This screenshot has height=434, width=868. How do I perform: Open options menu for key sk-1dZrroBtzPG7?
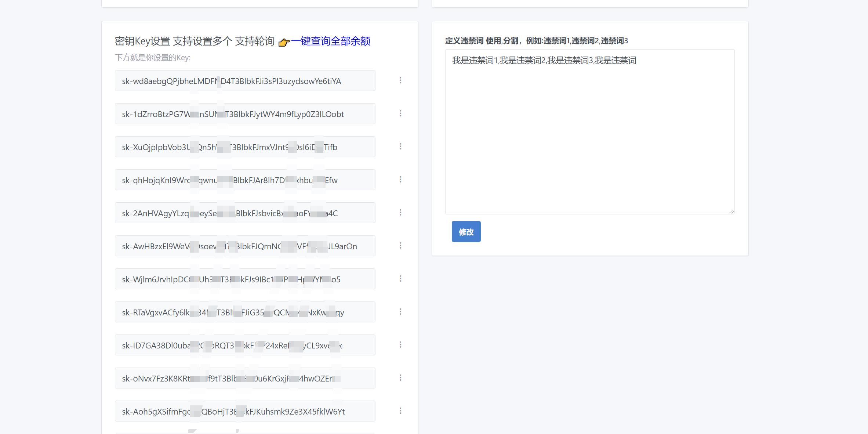point(401,114)
